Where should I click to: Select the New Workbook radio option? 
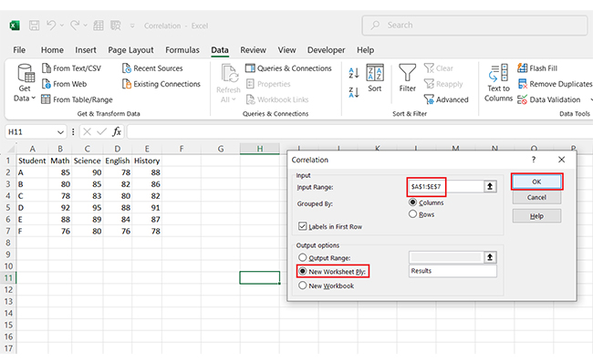pyautogui.click(x=303, y=286)
